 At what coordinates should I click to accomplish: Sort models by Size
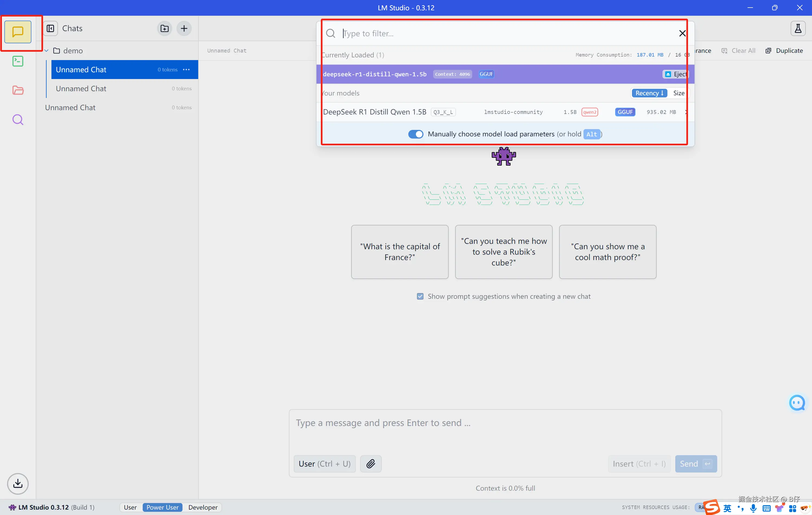tap(679, 93)
